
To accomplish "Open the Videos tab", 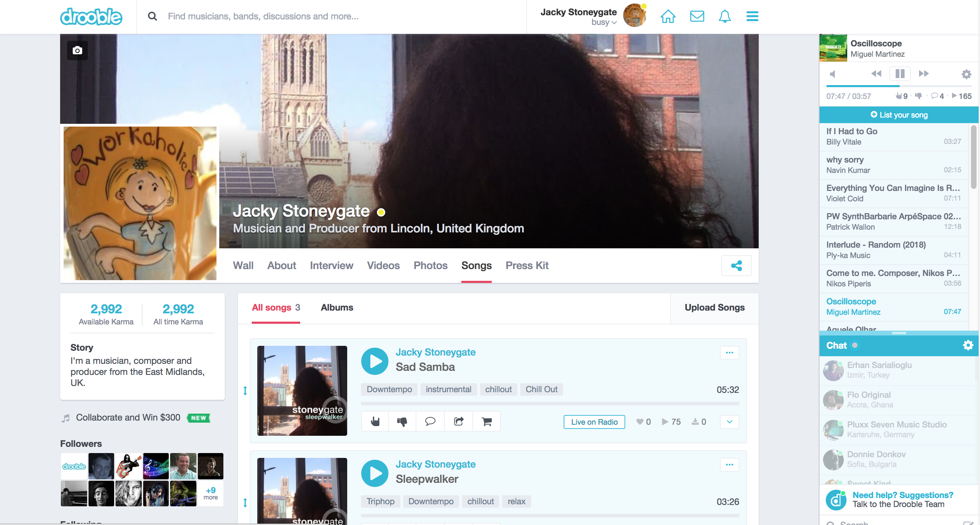I will pyautogui.click(x=383, y=266).
